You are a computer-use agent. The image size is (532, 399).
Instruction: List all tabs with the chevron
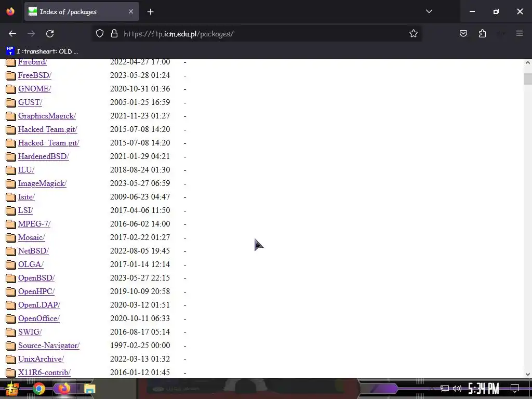[429, 11]
